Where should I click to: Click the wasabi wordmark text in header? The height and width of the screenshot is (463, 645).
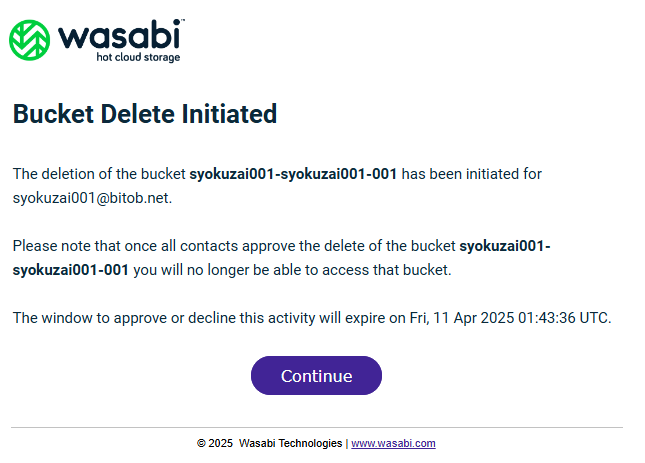coord(119,35)
